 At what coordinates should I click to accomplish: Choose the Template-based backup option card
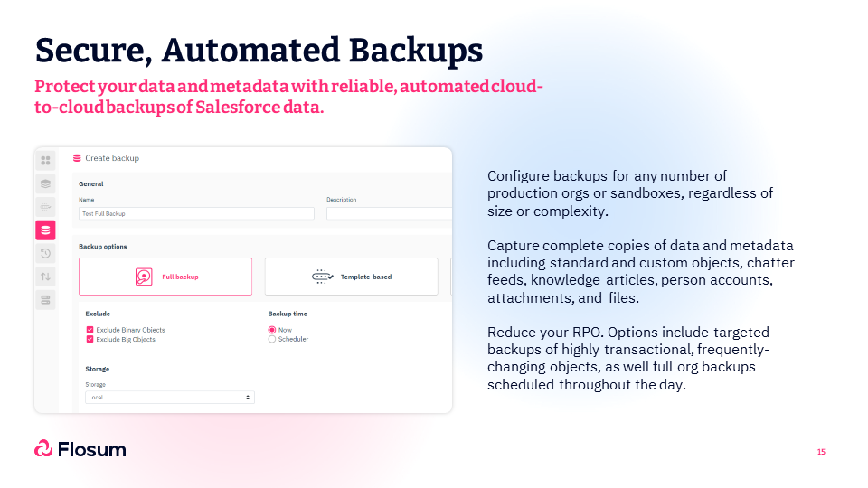click(x=352, y=277)
